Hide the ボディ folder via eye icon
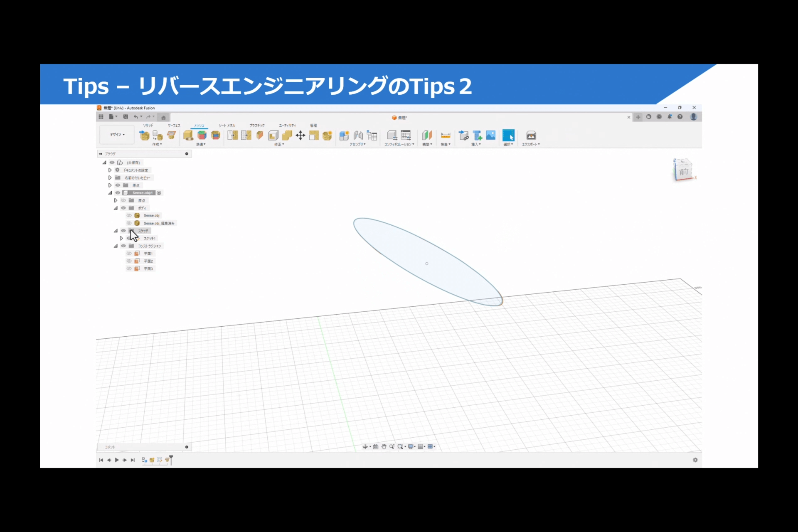 pyautogui.click(x=123, y=208)
